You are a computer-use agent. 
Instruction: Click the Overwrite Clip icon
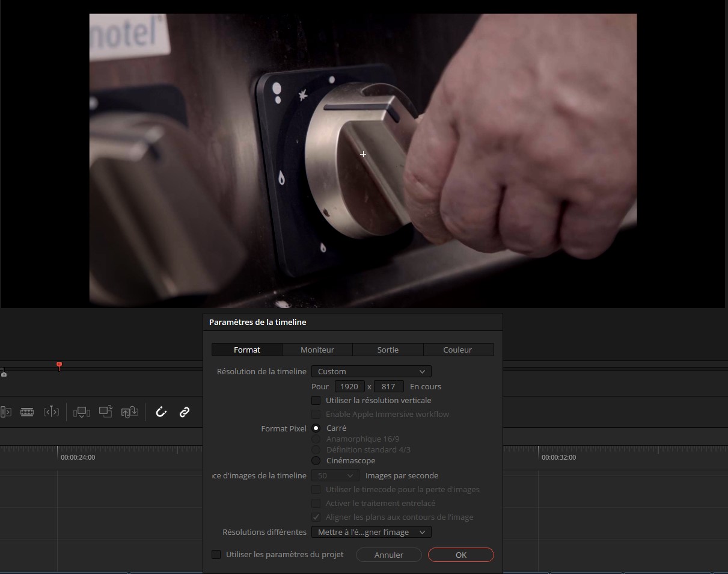pos(106,412)
